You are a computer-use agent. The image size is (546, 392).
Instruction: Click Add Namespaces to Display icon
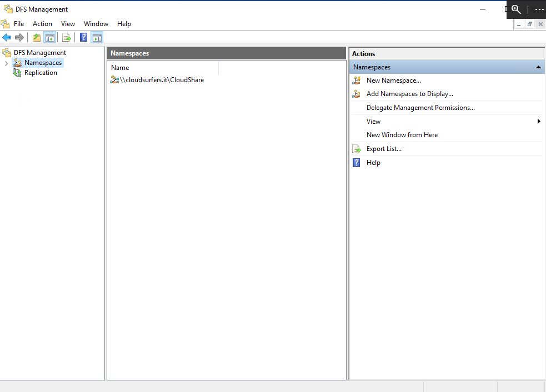pos(357,94)
